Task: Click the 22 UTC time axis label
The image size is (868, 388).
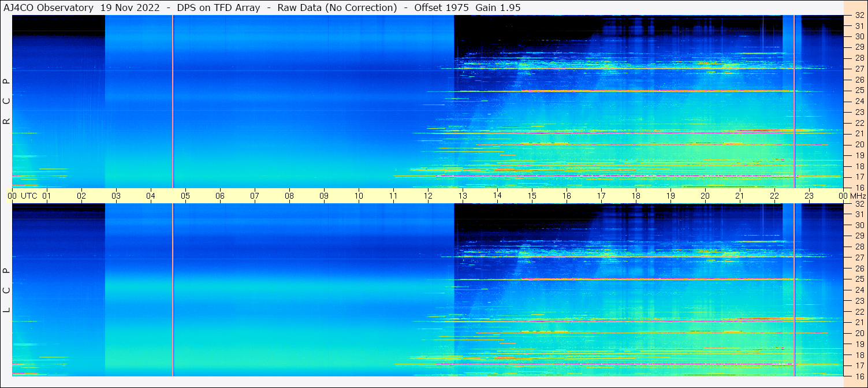Action: (774, 196)
